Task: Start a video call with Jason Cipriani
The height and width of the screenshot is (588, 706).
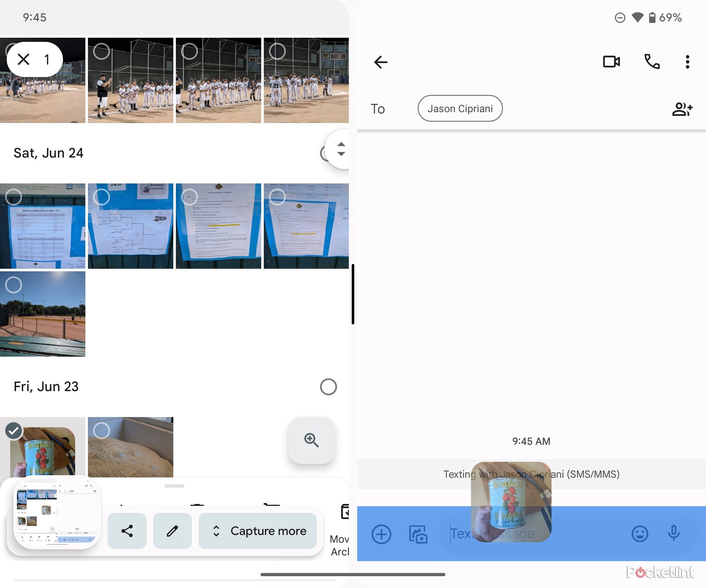Action: coord(611,61)
